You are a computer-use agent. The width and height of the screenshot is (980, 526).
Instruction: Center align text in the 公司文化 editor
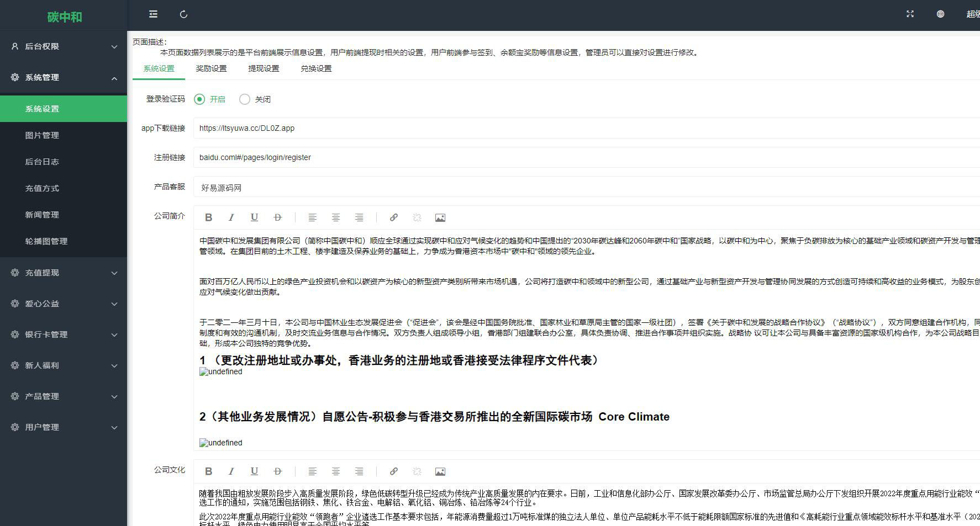(335, 471)
